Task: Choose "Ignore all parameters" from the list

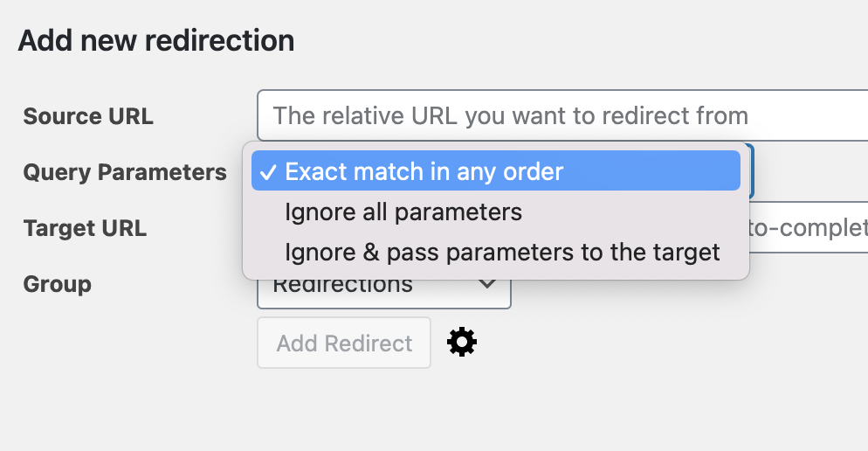Action: tap(403, 212)
